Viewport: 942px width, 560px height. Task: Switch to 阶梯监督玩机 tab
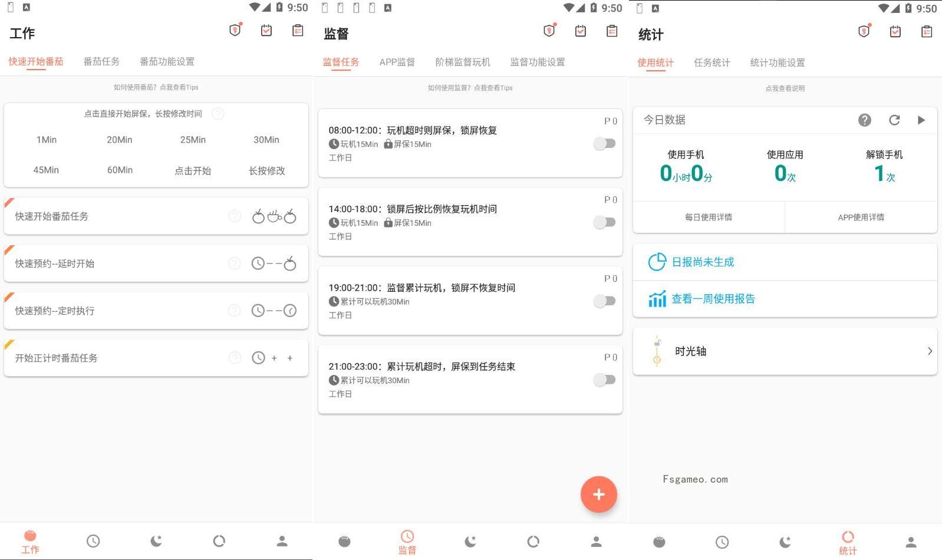(x=463, y=62)
